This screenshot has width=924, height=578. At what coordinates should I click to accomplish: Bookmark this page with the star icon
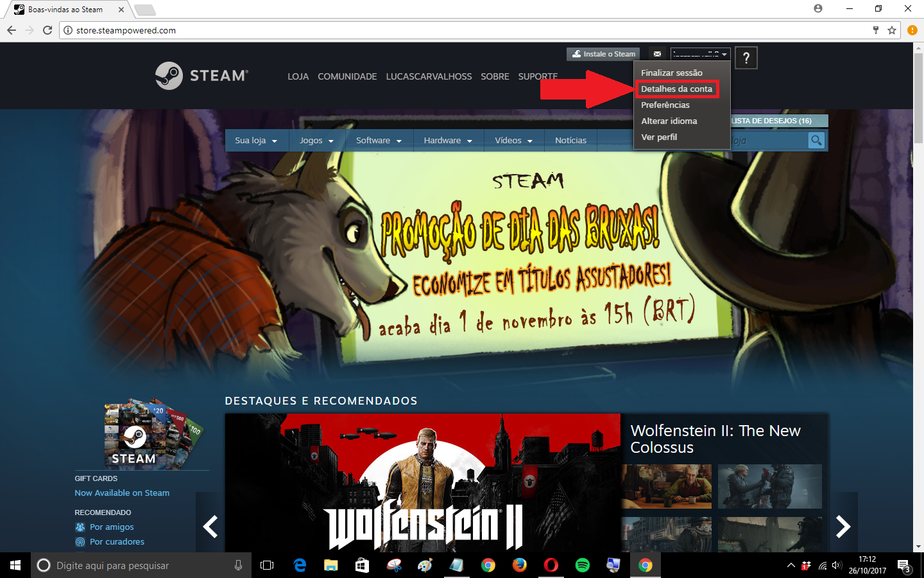click(x=892, y=30)
